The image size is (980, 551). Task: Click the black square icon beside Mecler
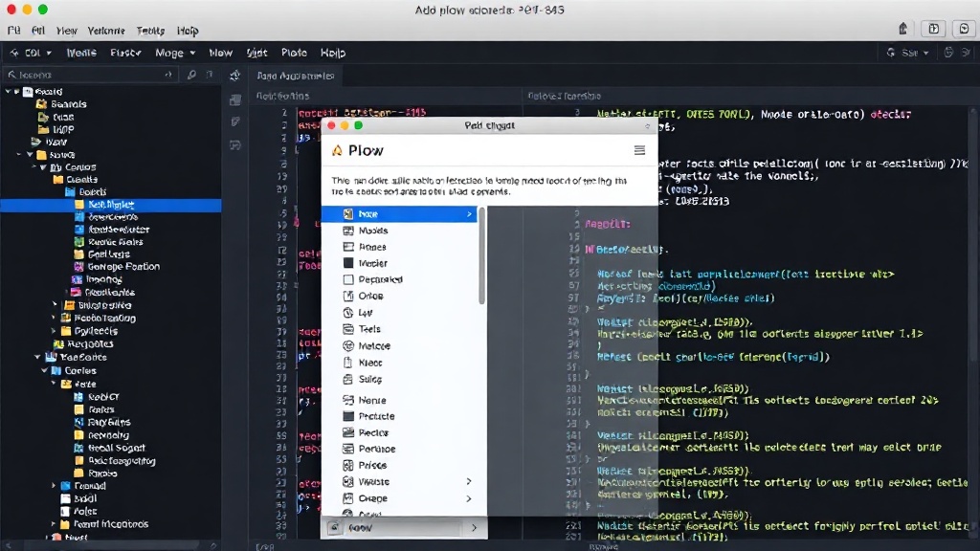pos(348,263)
